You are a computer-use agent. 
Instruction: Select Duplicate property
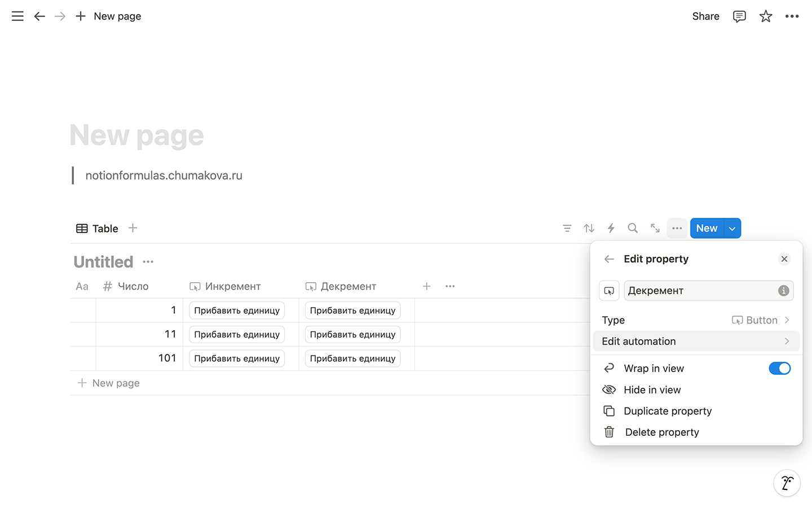tap(696, 411)
